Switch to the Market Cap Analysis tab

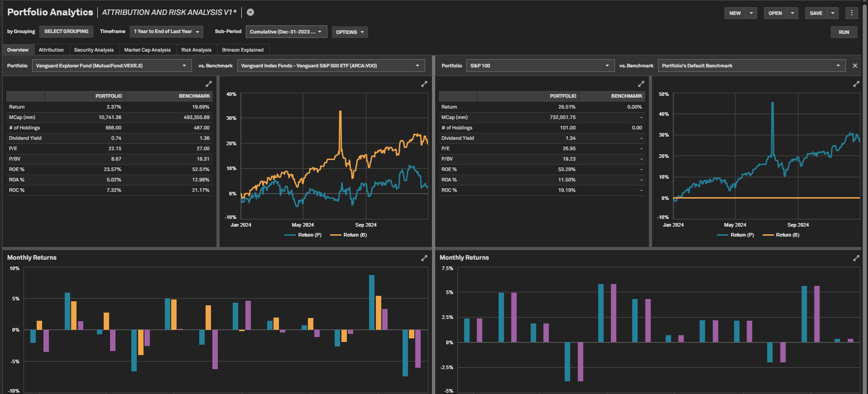pyautogui.click(x=147, y=50)
